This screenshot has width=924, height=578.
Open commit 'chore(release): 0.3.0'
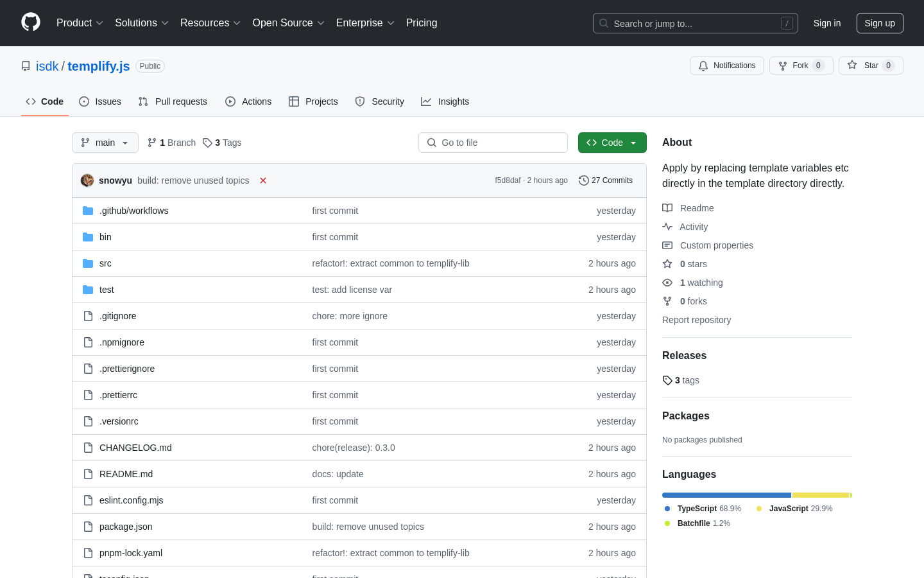click(354, 448)
